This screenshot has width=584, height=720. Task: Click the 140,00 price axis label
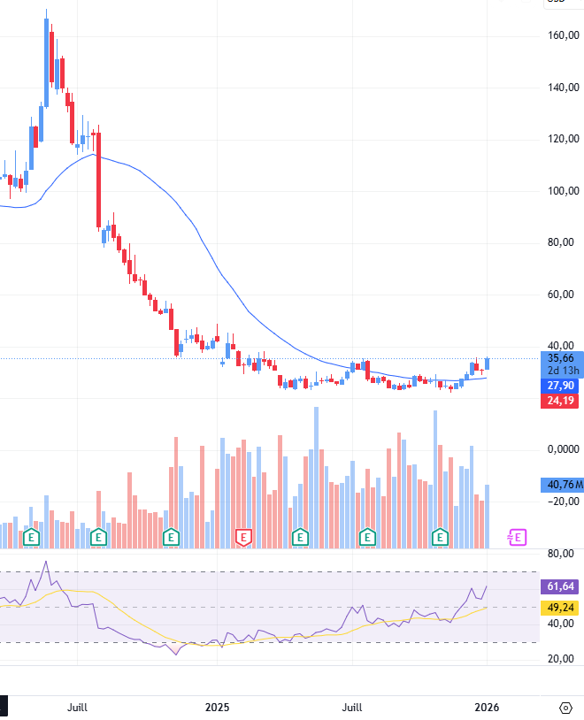point(563,87)
